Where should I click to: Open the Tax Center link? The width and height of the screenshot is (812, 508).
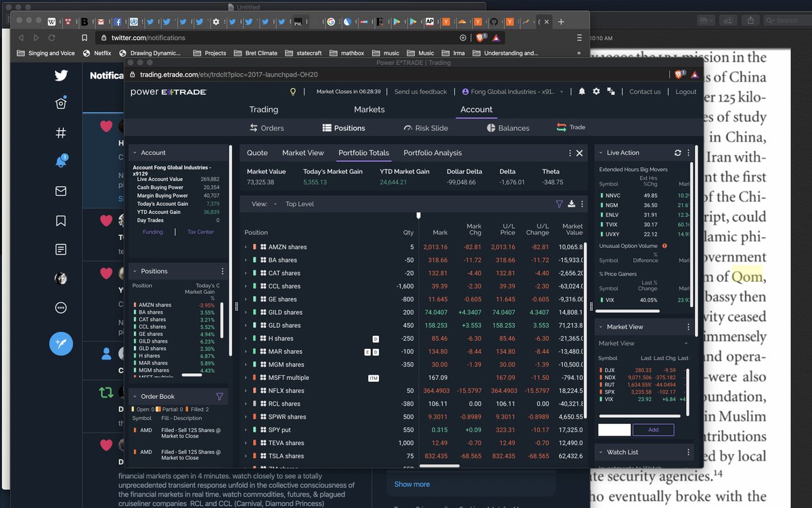(x=200, y=232)
